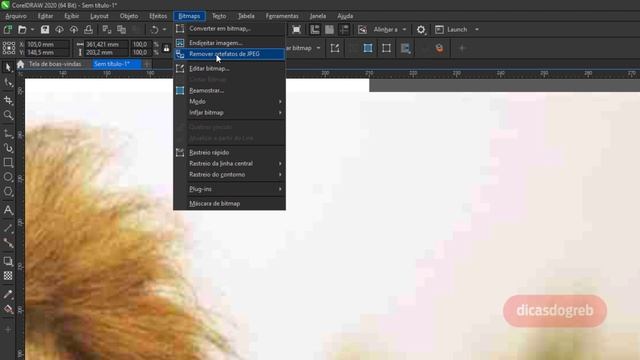The width and height of the screenshot is (640, 360).
Task: Click the Launch button
Action: [x=452, y=29]
